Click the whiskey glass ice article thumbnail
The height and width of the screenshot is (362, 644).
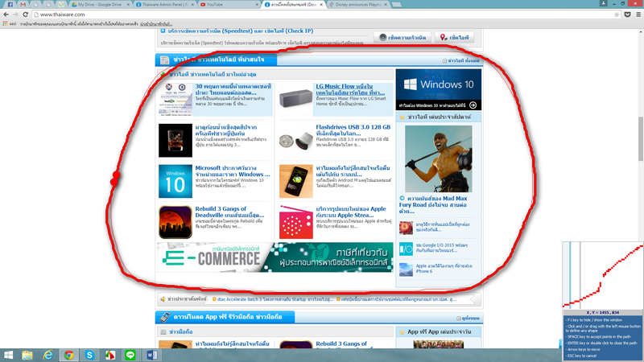[175, 140]
